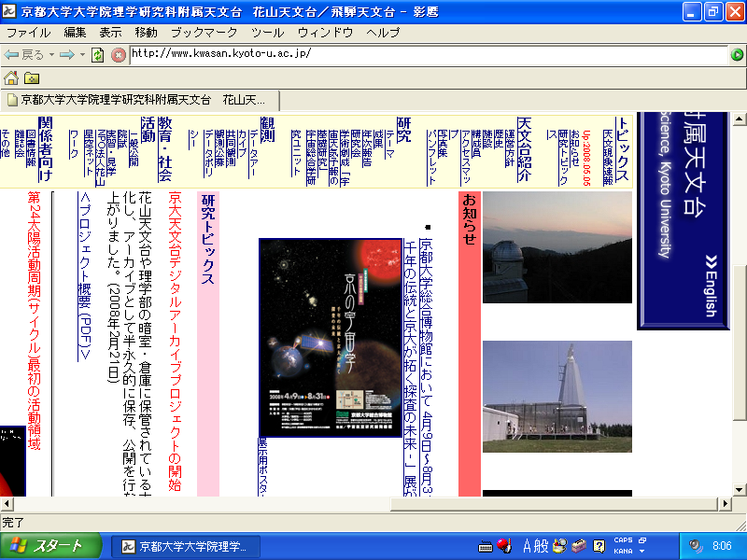Open the プロジェクト概要 (PDF) link
Image resolution: width=747 pixels, height=560 pixels.
84,276
